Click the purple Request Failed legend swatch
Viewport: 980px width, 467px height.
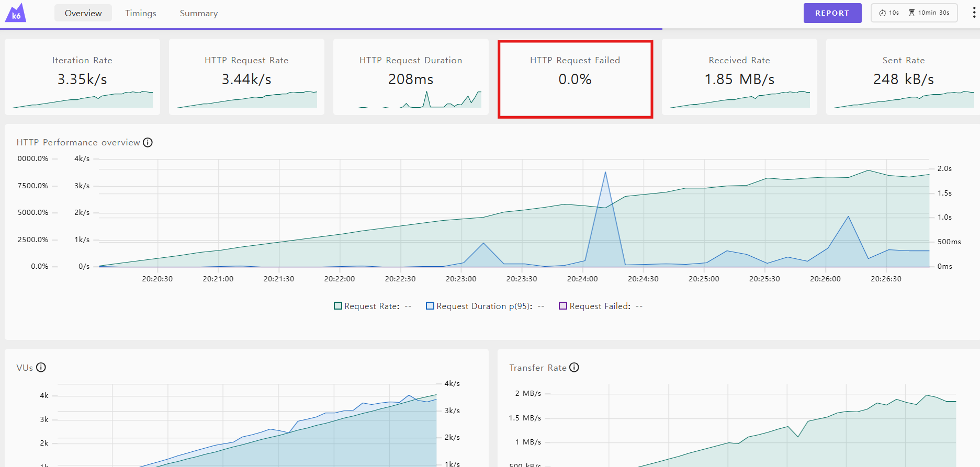coord(563,306)
